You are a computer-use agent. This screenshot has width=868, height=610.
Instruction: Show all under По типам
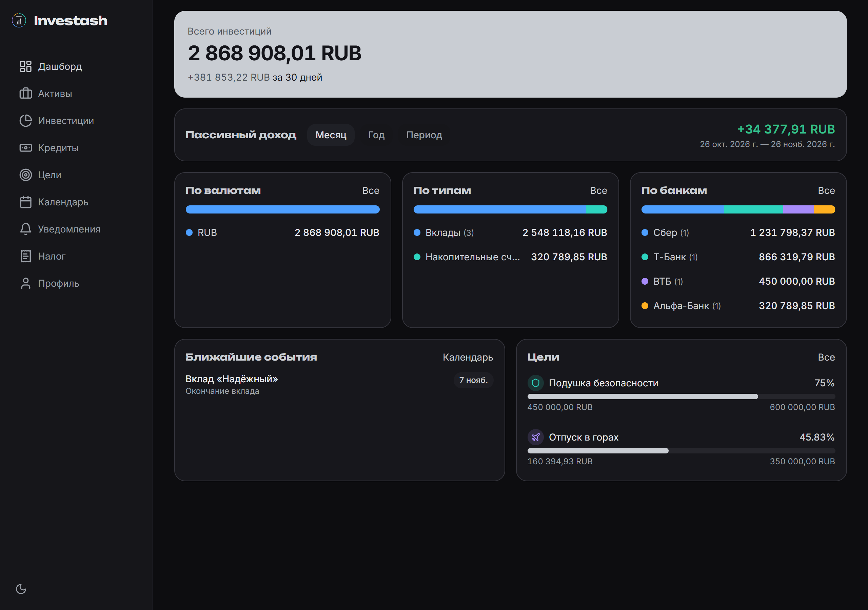pos(598,190)
